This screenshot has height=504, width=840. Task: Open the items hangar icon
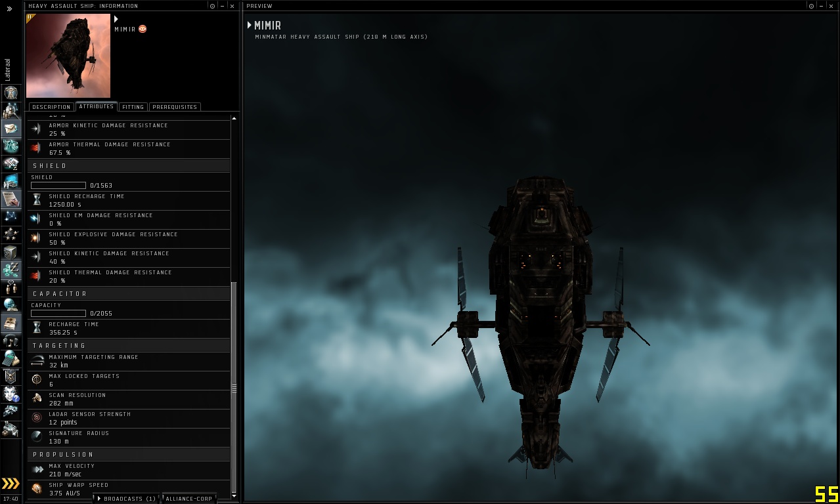(11, 429)
